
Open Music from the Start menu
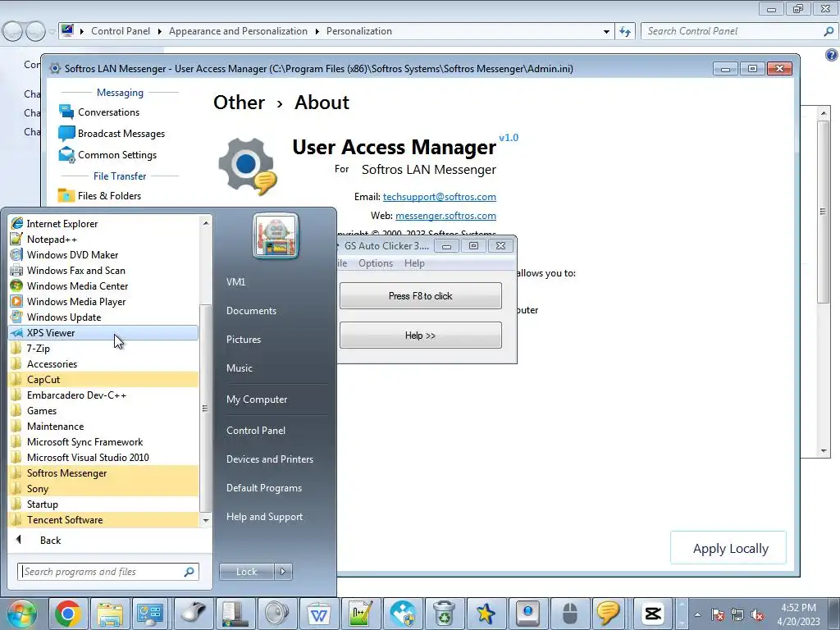pos(239,368)
